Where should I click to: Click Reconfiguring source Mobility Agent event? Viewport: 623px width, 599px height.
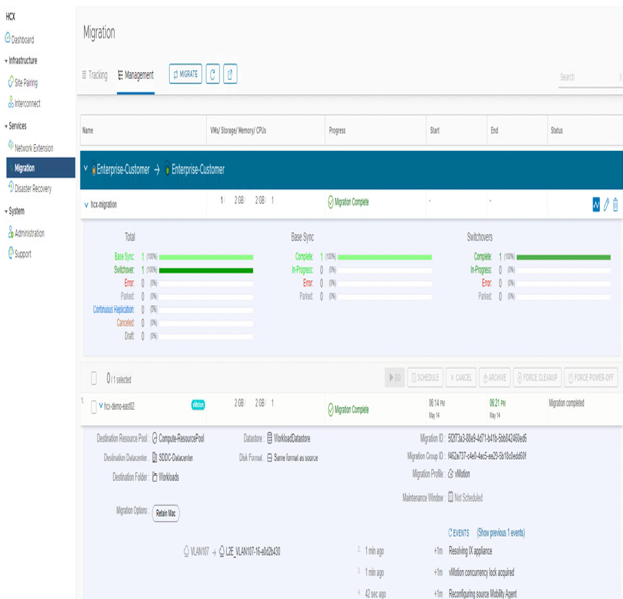(x=483, y=593)
